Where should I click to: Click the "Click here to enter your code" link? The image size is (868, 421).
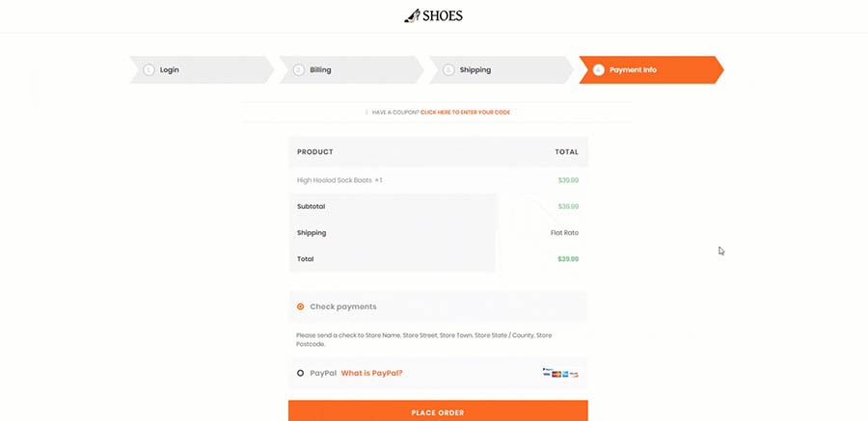(465, 113)
